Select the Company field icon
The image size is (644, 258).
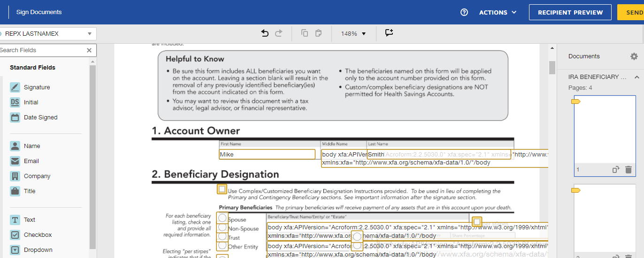[x=15, y=176]
